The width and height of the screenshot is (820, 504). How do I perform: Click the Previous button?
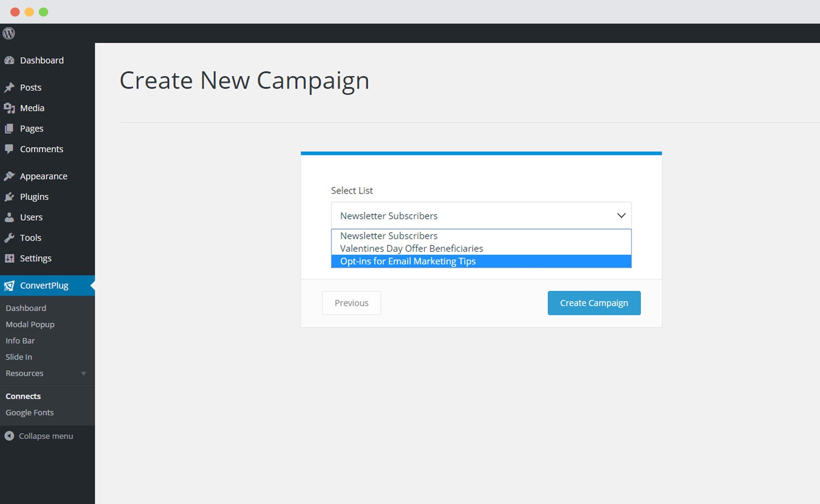click(x=352, y=303)
